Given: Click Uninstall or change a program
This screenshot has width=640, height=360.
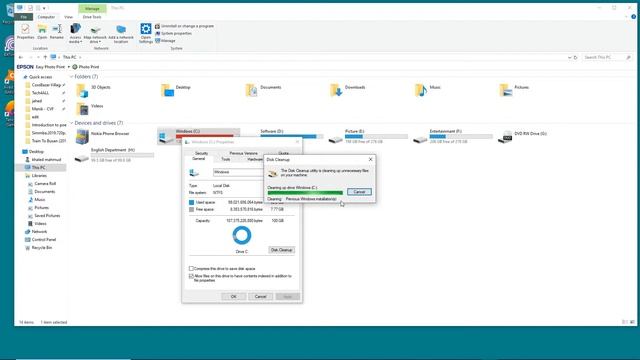Looking at the screenshot, I should pos(184,26).
